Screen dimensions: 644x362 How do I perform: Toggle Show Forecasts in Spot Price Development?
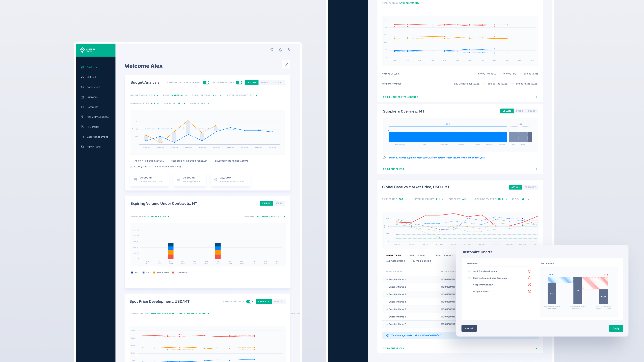pyautogui.click(x=249, y=301)
